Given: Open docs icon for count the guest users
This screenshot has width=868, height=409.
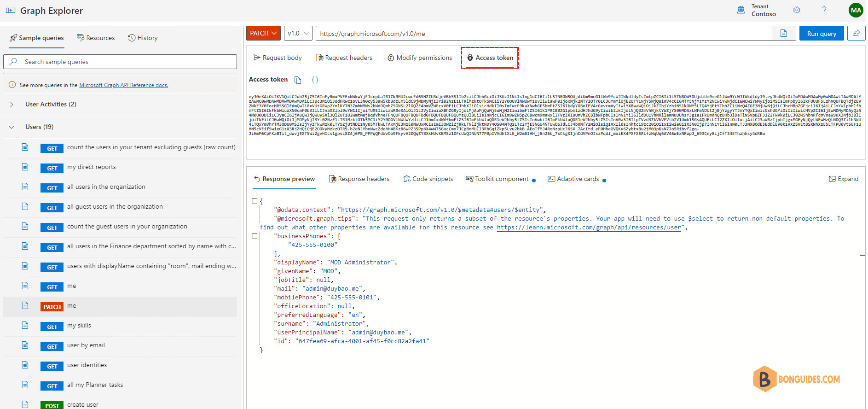Looking at the screenshot, I should pyautogui.click(x=25, y=226).
